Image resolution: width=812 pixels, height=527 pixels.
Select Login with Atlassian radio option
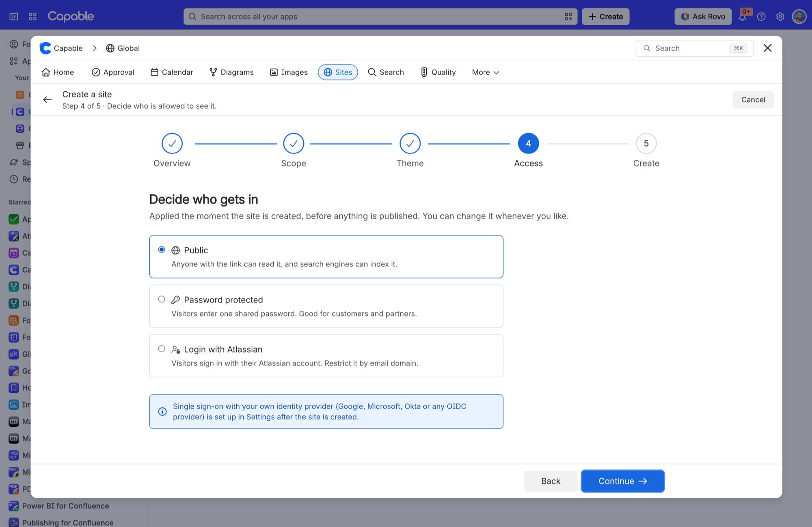162,349
